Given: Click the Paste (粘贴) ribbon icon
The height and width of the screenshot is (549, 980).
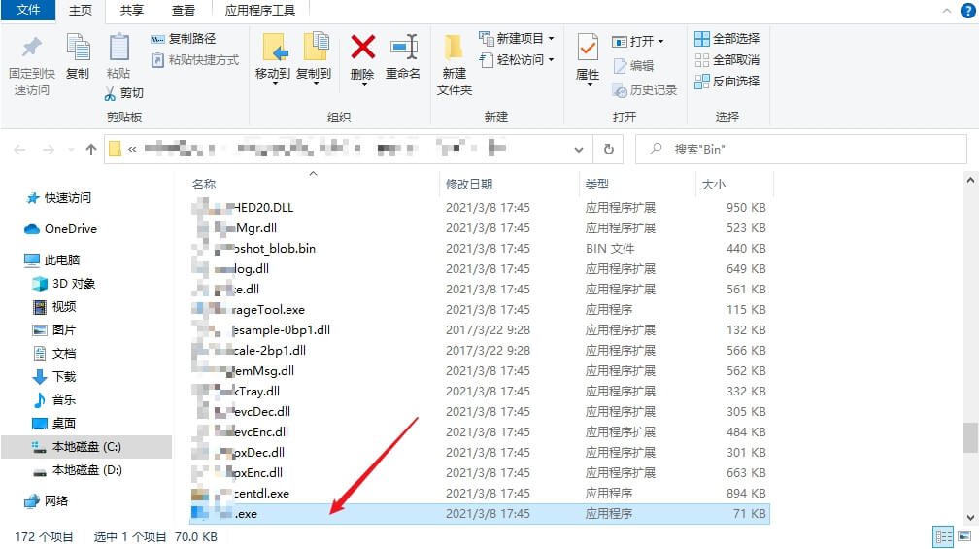Looking at the screenshot, I should (x=118, y=48).
